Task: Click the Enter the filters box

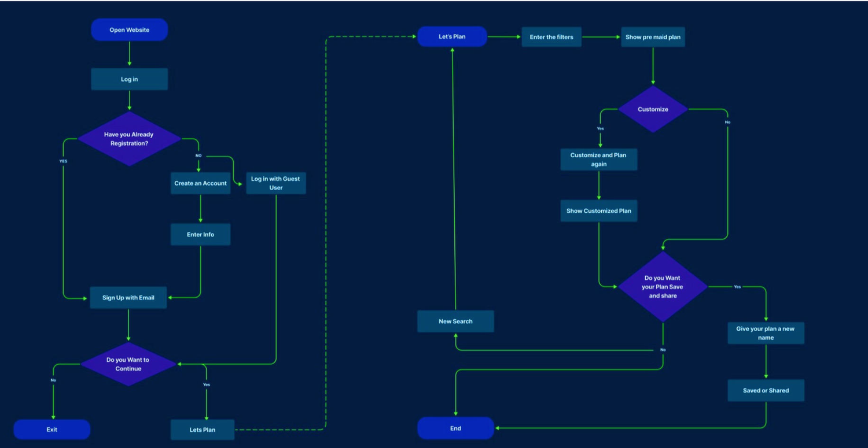Action: (551, 37)
